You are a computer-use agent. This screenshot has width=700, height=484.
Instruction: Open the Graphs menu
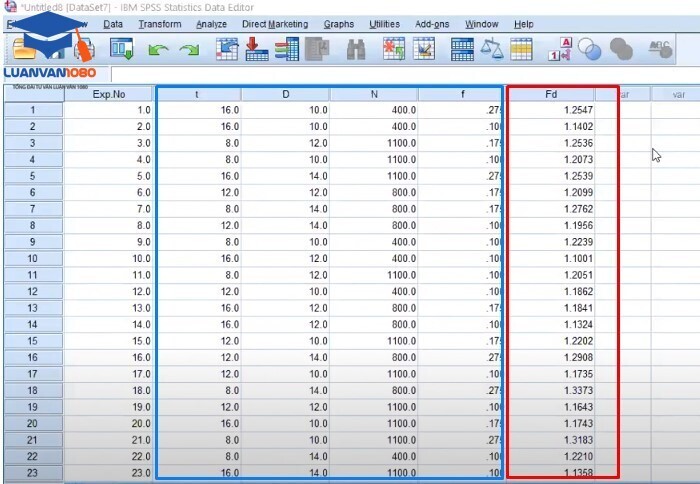click(339, 24)
